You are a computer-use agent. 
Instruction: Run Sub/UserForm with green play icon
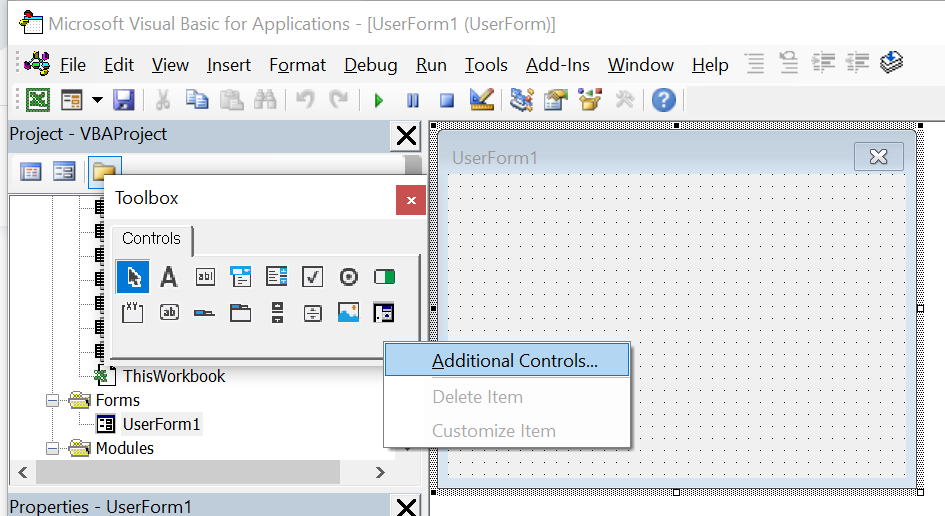tap(378, 100)
